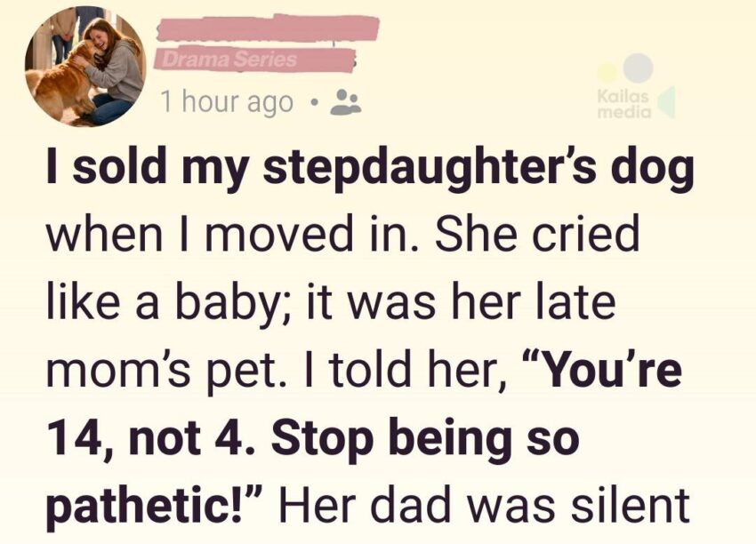Screen dimensions: 756x544
Task: Click the pale yellow circle in Kailas logo
Action: click(x=608, y=73)
